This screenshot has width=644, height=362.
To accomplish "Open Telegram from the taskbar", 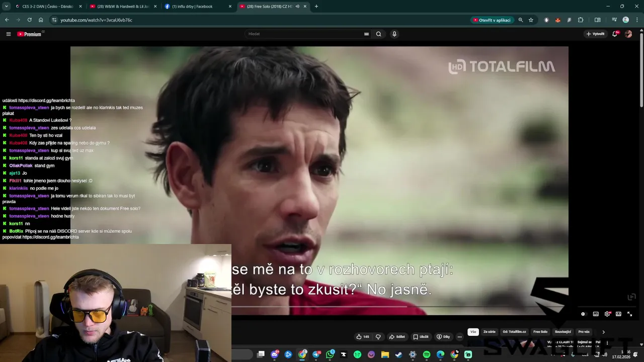I will pos(316,354).
